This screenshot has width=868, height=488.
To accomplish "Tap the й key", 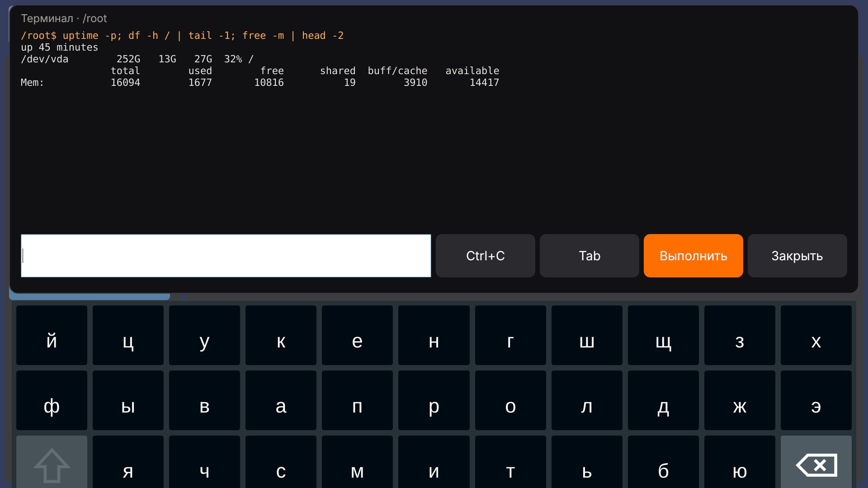I will click(x=52, y=335).
